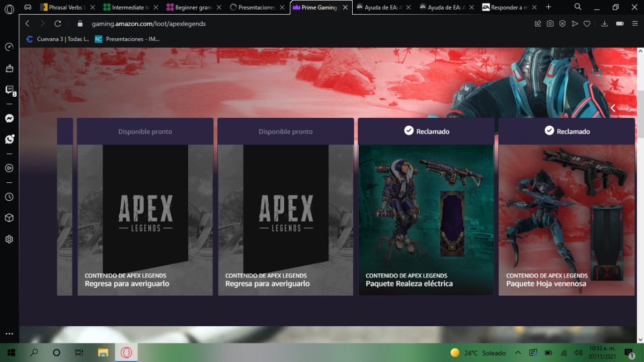Open Presentaciones - IM bookmark
The height and width of the screenshot is (362, 644).
(x=127, y=39)
